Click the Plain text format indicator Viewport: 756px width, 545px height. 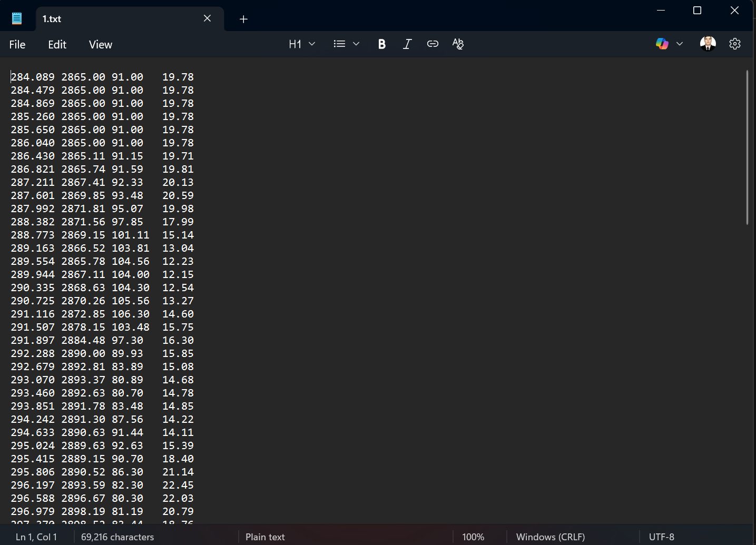265,537
